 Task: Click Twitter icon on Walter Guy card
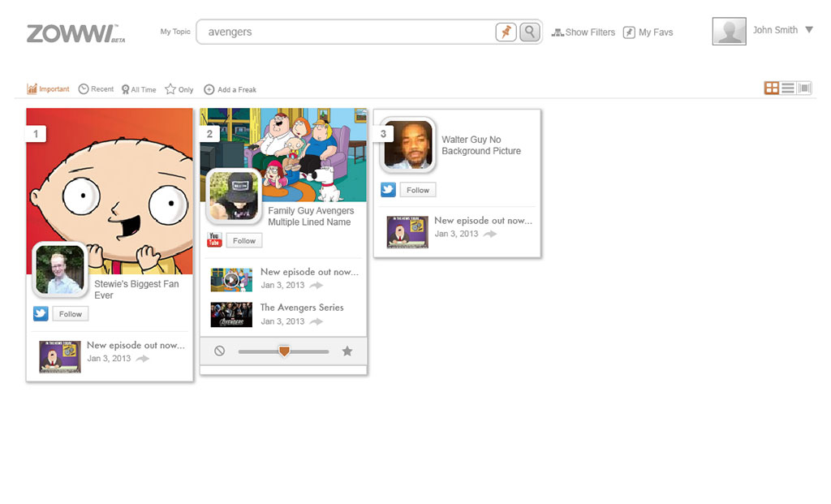click(x=388, y=190)
